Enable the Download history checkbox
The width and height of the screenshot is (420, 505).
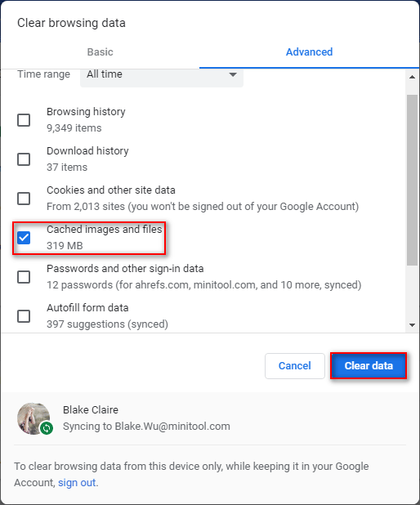point(24,159)
